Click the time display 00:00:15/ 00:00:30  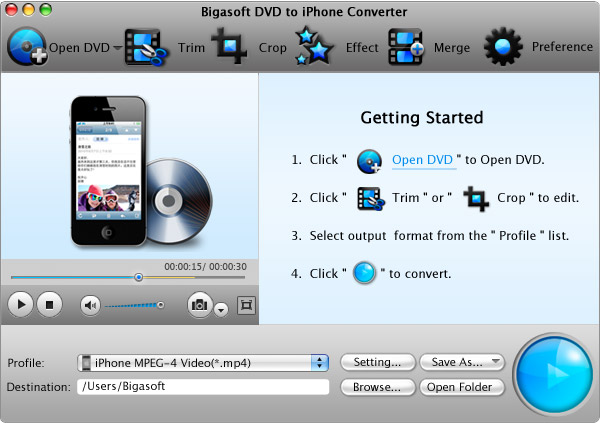(205, 266)
